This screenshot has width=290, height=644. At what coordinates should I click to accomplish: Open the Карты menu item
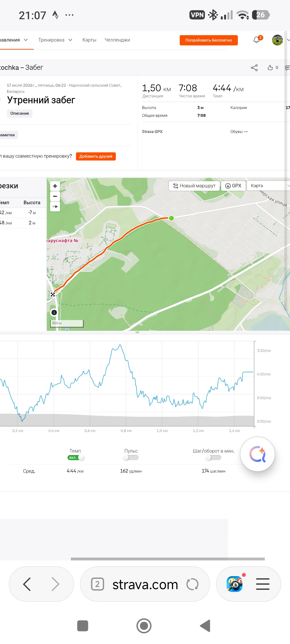[x=89, y=40]
